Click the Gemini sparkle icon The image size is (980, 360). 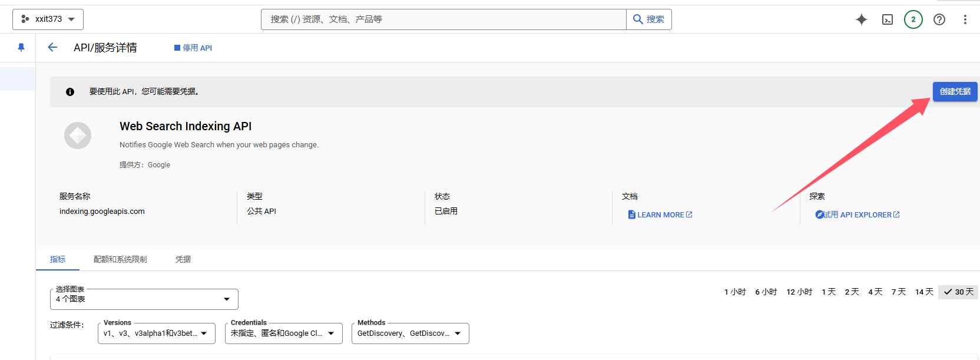pyautogui.click(x=862, y=19)
